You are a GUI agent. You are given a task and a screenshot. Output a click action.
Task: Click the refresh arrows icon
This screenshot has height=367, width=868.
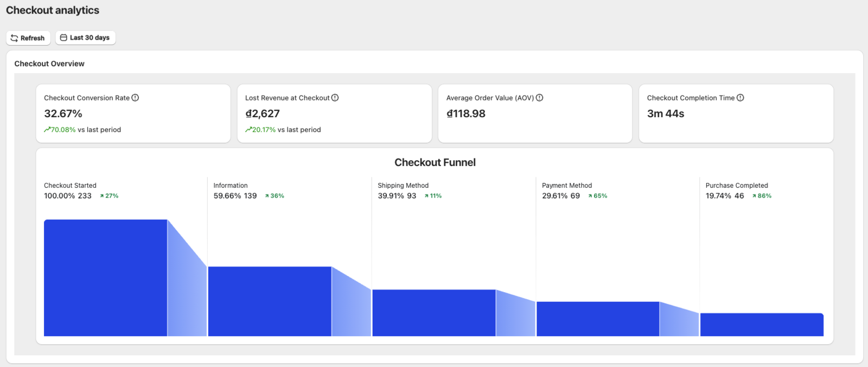(15, 38)
